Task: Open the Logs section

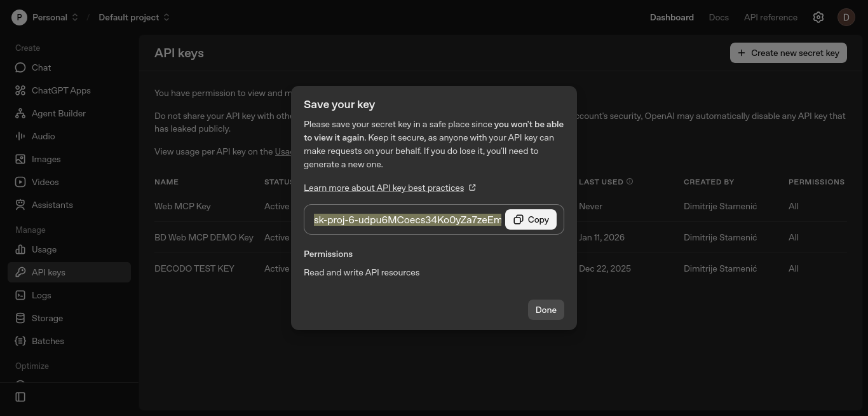Action: point(41,295)
